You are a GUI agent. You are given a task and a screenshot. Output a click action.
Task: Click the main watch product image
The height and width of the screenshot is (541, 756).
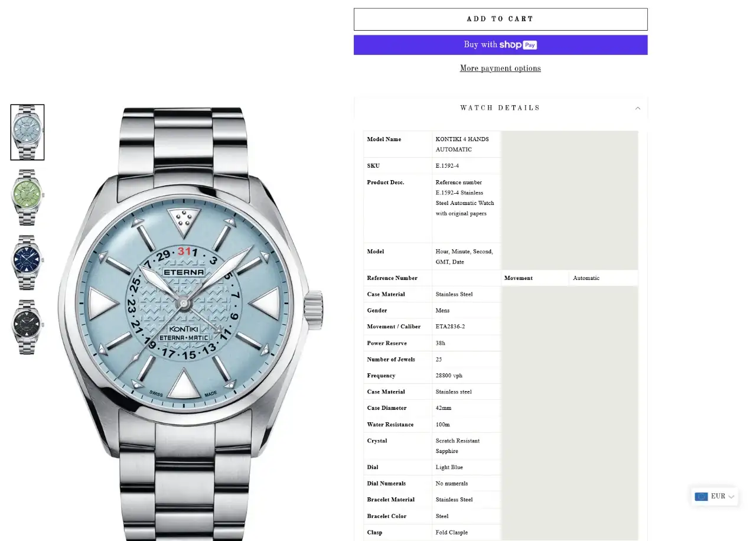coord(190,324)
